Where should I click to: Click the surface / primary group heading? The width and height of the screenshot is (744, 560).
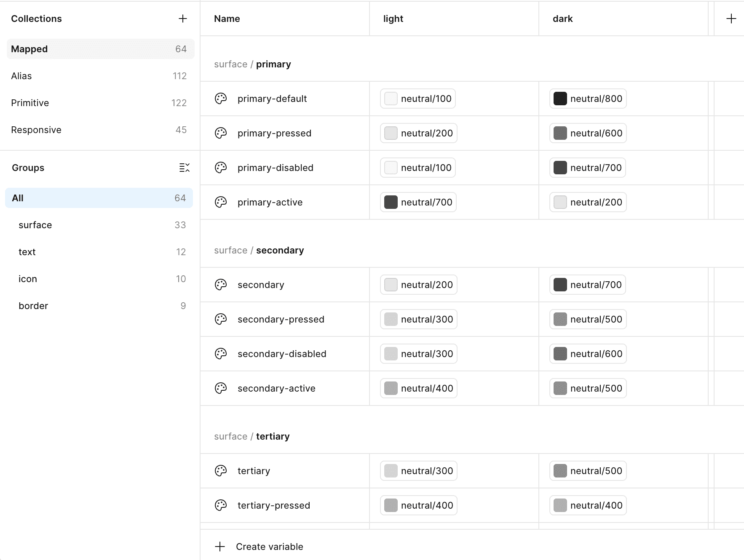pyautogui.click(x=252, y=64)
